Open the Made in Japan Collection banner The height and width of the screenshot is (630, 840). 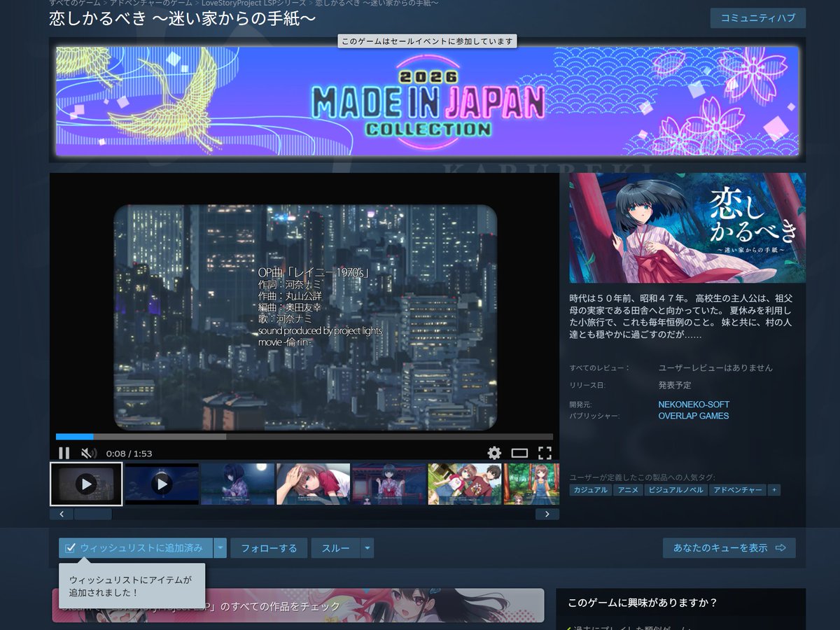427,101
